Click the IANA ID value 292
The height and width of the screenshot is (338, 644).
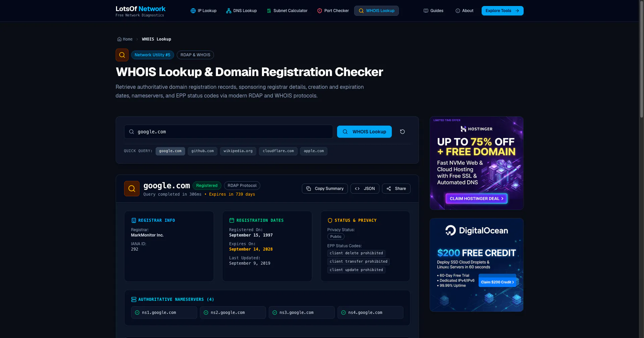135,249
